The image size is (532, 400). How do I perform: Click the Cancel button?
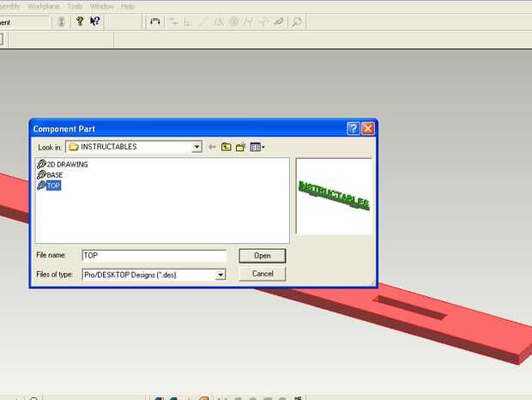263,274
